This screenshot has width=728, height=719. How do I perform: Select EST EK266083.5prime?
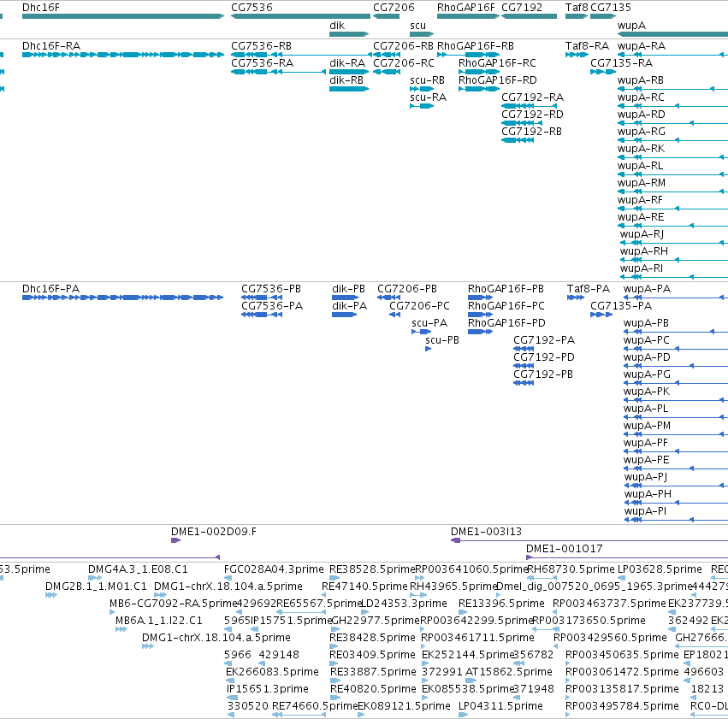pos(230,681)
